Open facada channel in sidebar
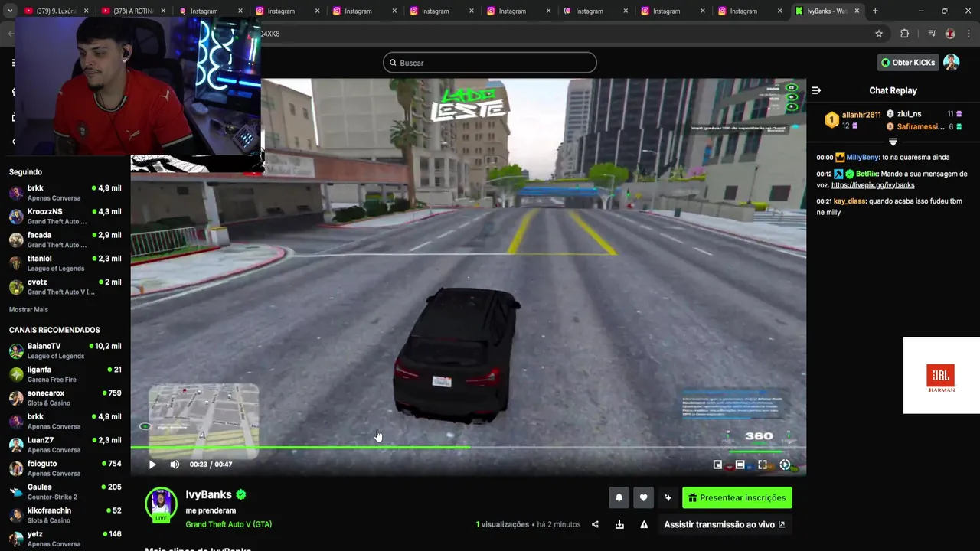Viewport: 980px width, 551px height. (x=65, y=240)
